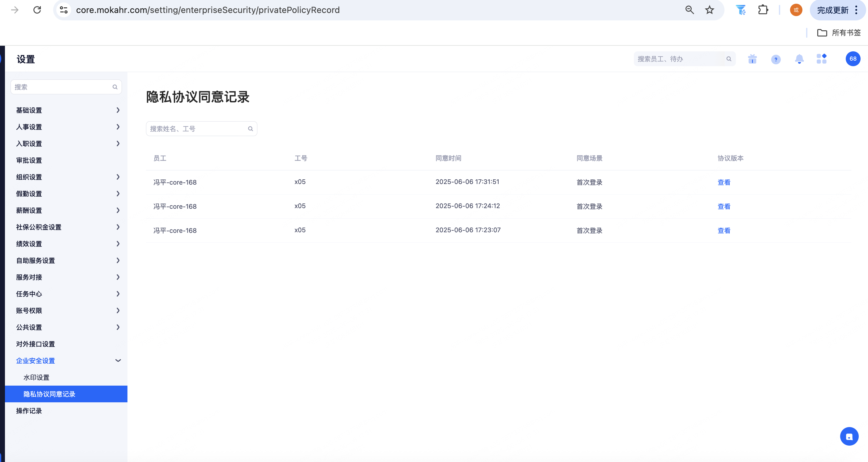Click the 设置 page title
Viewport: 868px width, 462px height.
pyautogui.click(x=26, y=59)
